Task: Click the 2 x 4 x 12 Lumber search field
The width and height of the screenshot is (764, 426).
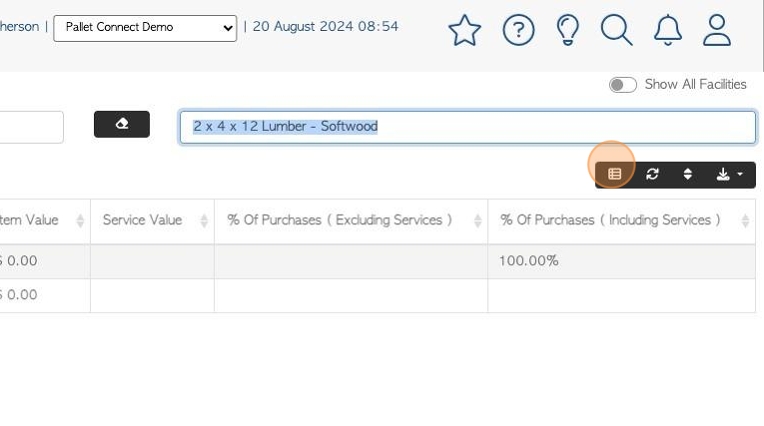Action: pos(468,127)
